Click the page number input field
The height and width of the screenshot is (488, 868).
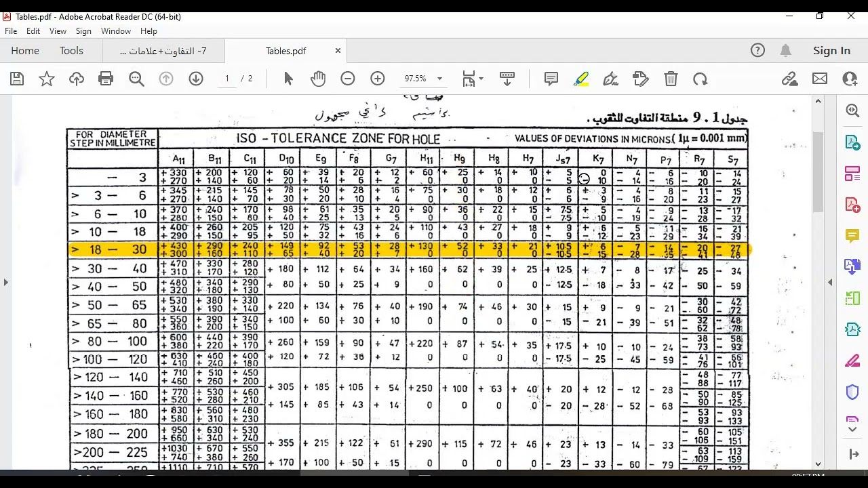tap(227, 79)
